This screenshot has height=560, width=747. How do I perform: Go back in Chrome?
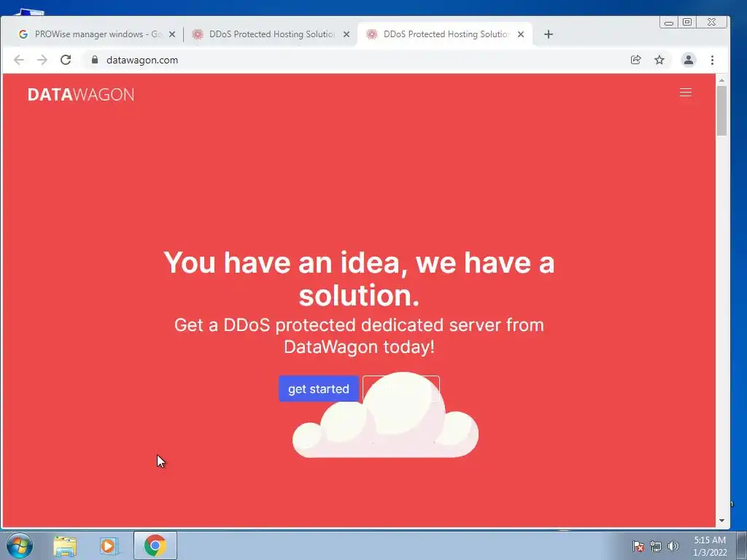(x=18, y=60)
